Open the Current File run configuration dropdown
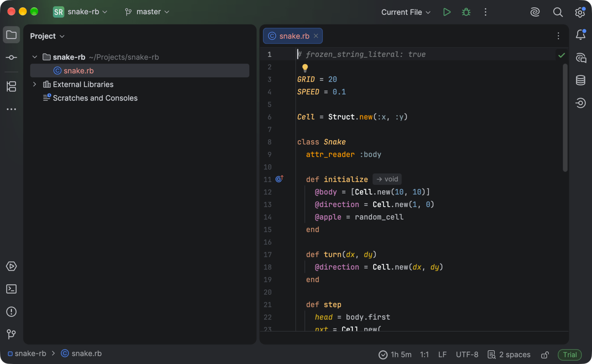The image size is (592, 364). (x=406, y=12)
